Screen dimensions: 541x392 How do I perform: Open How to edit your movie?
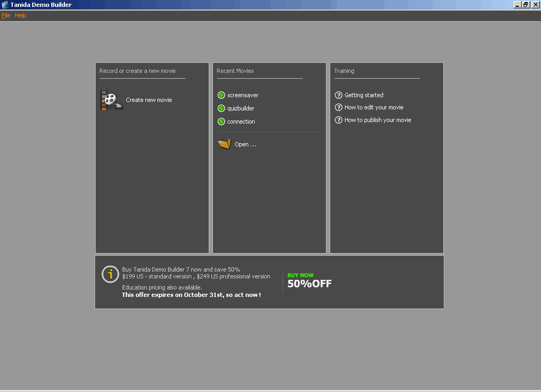tap(374, 107)
